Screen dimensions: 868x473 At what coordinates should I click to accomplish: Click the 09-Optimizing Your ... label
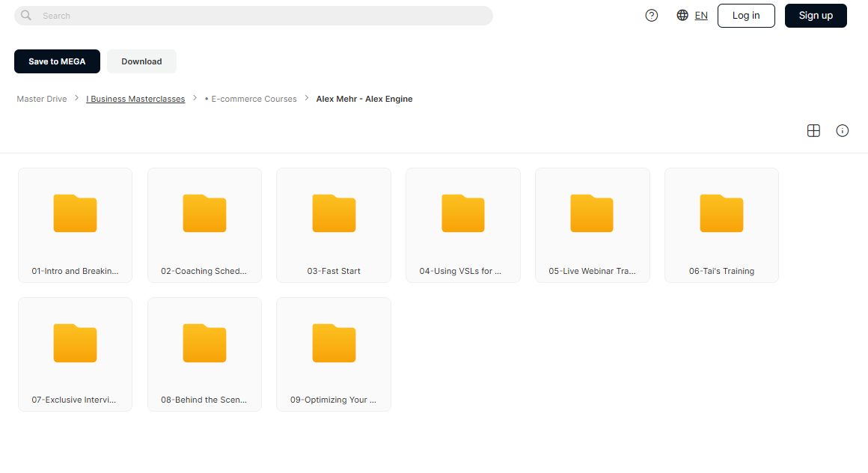tap(333, 400)
